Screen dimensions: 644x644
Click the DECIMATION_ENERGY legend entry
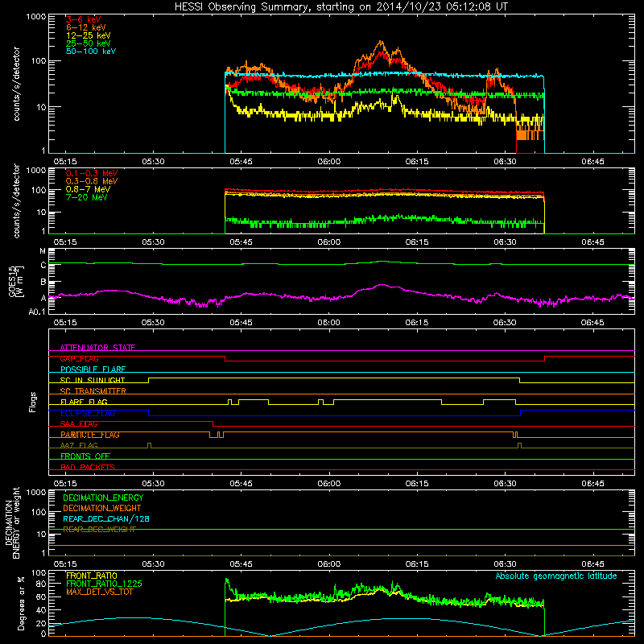(103, 497)
